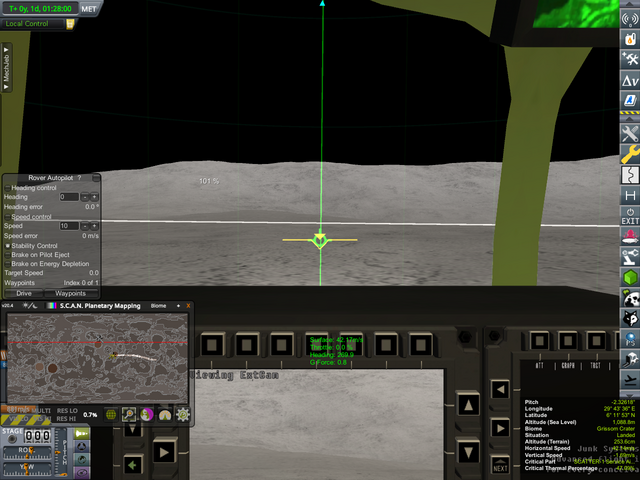Select the green staging mode icon
The image size is (640, 480).
pos(82,433)
